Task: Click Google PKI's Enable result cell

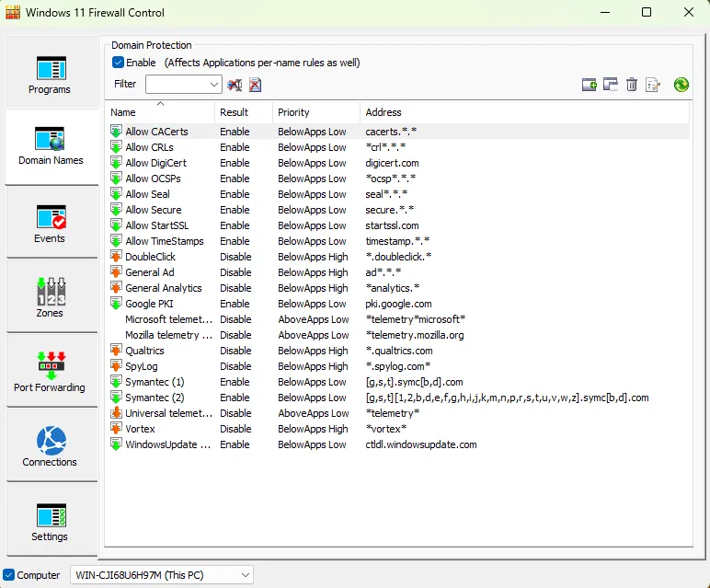Action: [235, 304]
